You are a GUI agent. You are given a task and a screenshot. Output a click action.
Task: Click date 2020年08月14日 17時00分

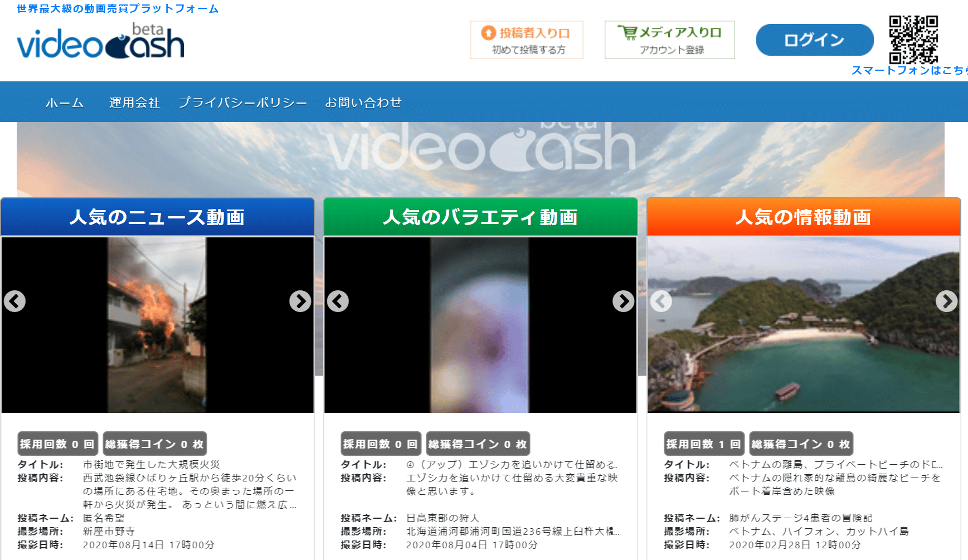[149, 545]
